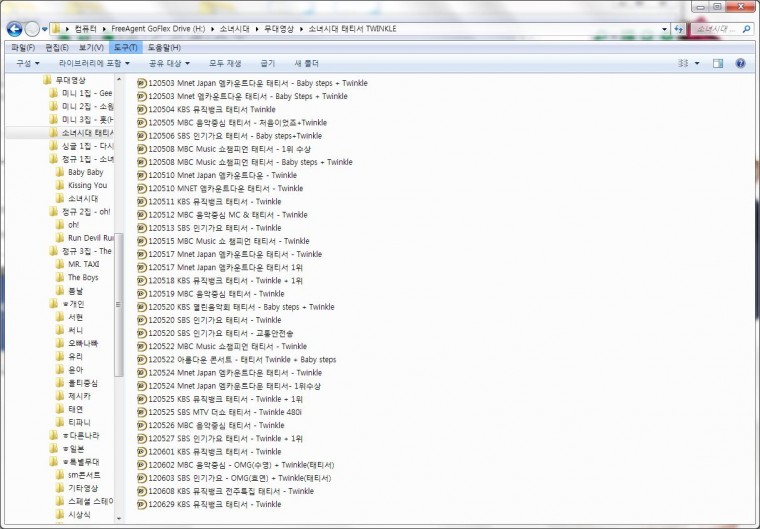Open 라이브러리에 포함 dropdown
760x529 pixels.
click(94, 64)
